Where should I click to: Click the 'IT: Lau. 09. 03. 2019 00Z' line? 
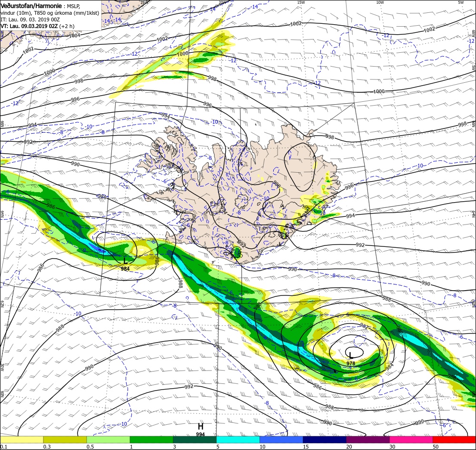pos(30,20)
